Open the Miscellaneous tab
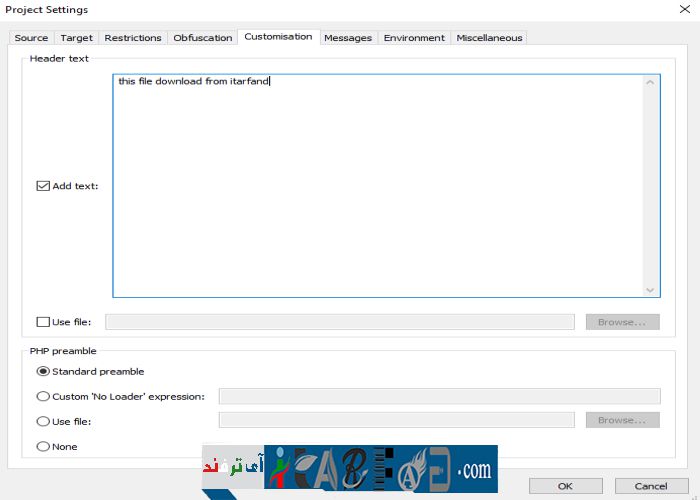Viewport: 700px width, 500px height. [489, 38]
